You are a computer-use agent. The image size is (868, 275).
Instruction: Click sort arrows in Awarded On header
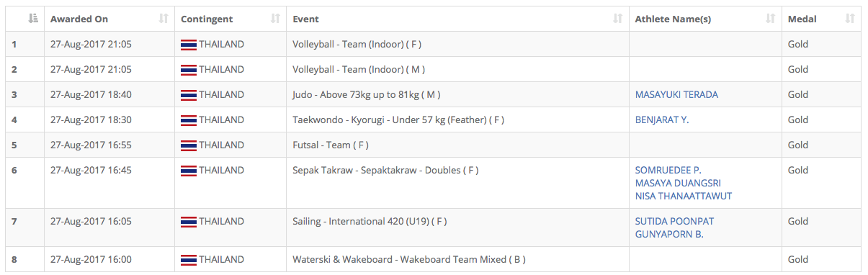pos(164,19)
